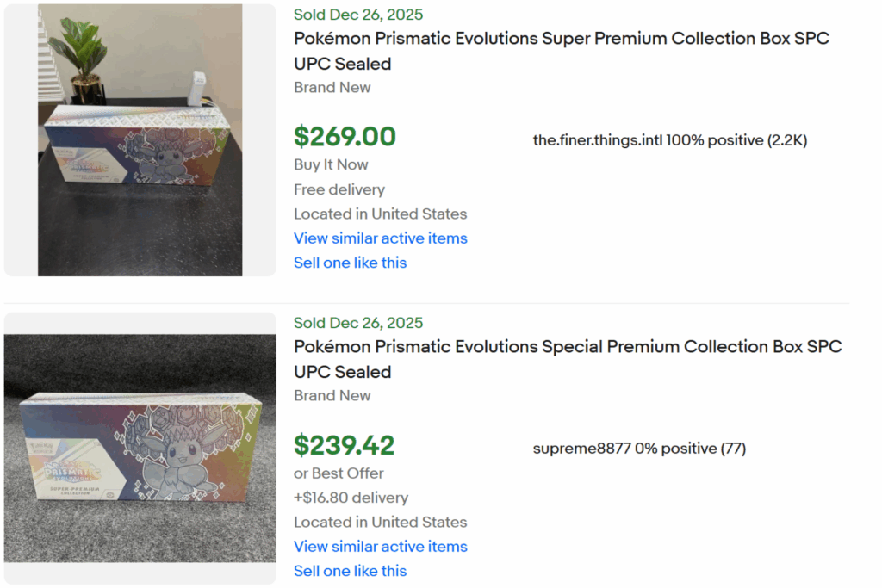882x588 pixels.
Task: Click Sold Dec 26, 2025 on the second listing
Action: (x=357, y=323)
